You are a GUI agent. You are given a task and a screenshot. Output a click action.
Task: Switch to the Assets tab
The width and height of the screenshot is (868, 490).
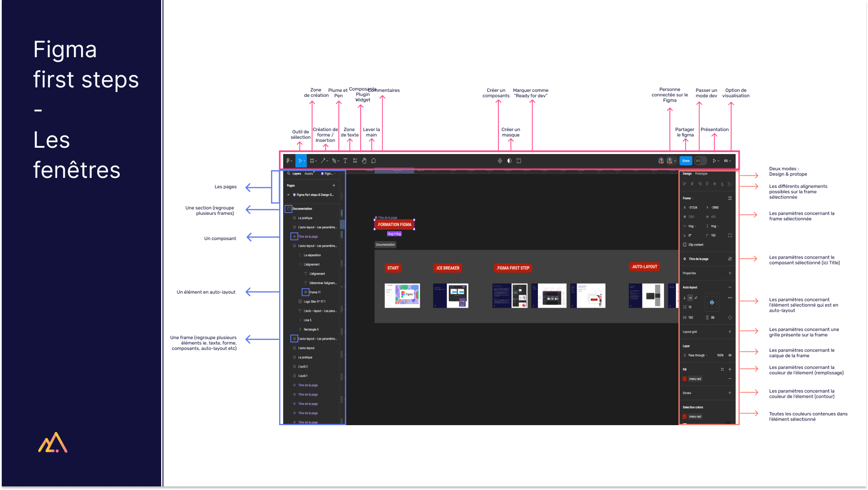coord(309,173)
